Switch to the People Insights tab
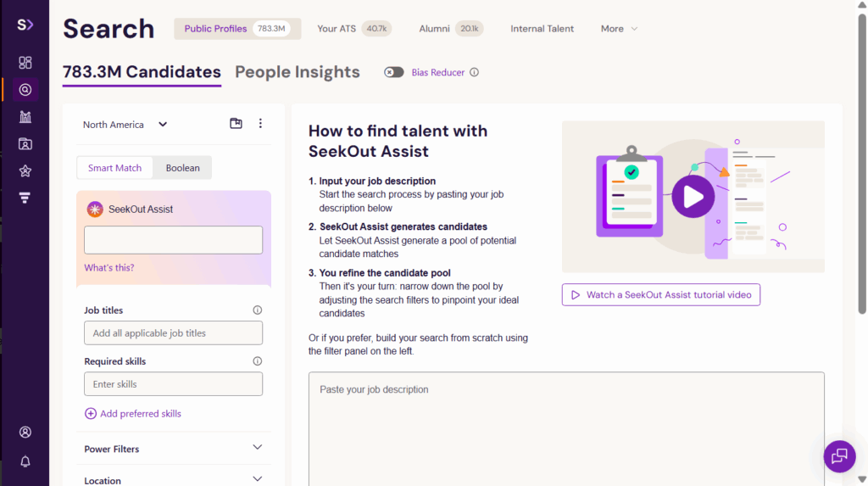This screenshot has width=868, height=486. pyautogui.click(x=298, y=72)
